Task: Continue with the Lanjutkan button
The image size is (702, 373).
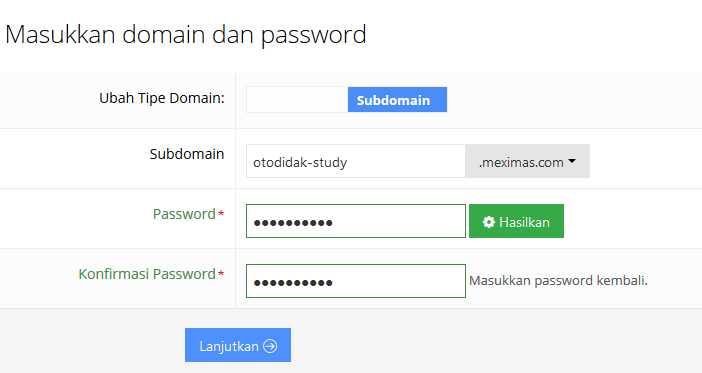Action: [x=238, y=345]
